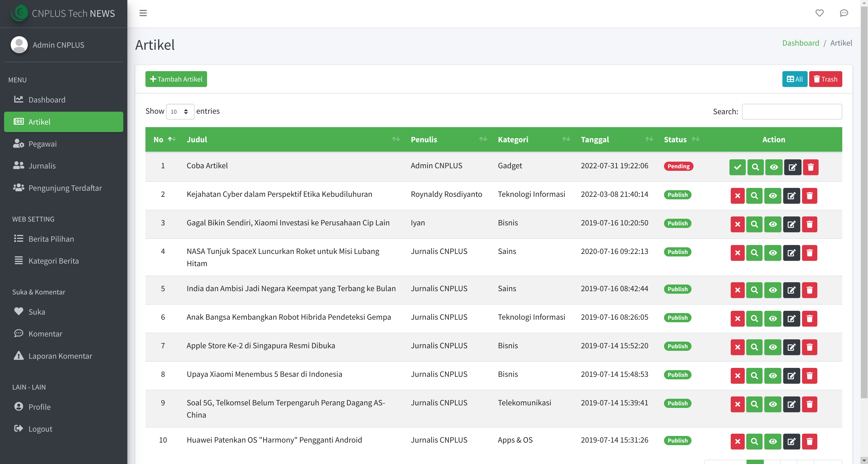Screen dimensions: 868x464
Task: Click the hamburger sidebar toggle icon
Action: coord(143,13)
